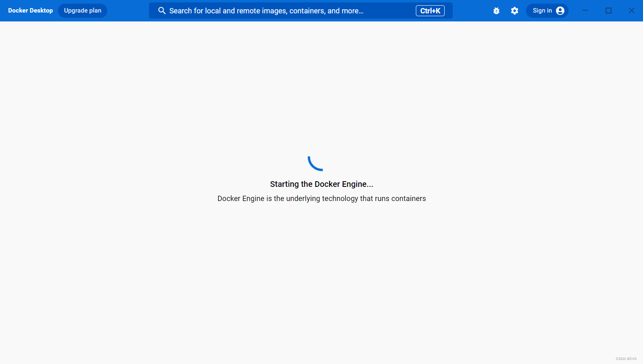Focus the search images and containers field

(x=301, y=11)
